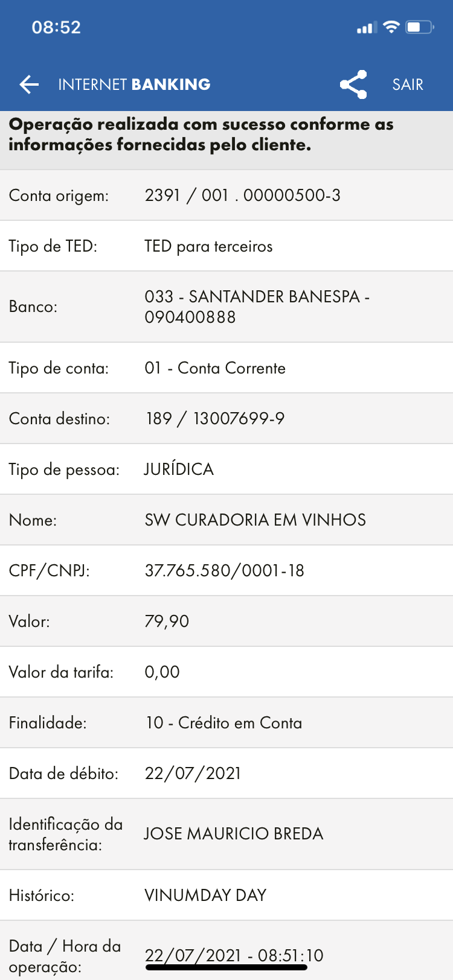Tap the SAIR logout button

(408, 84)
